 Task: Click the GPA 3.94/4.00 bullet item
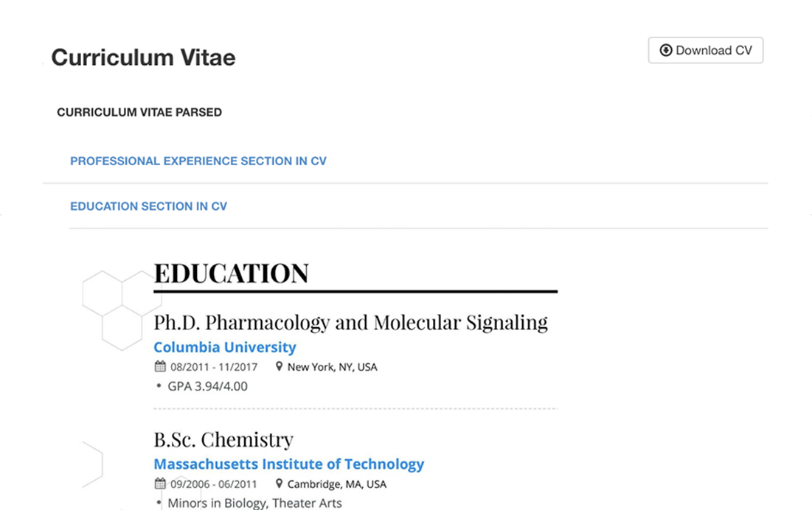click(207, 386)
